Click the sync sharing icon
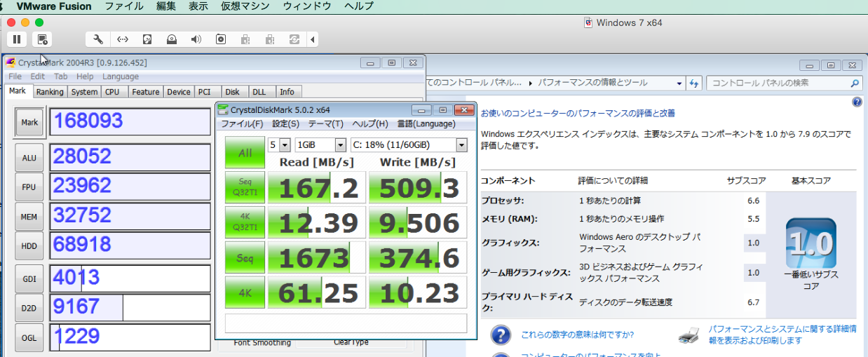Viewport: 868px width, 357px height. click(294, 39)
